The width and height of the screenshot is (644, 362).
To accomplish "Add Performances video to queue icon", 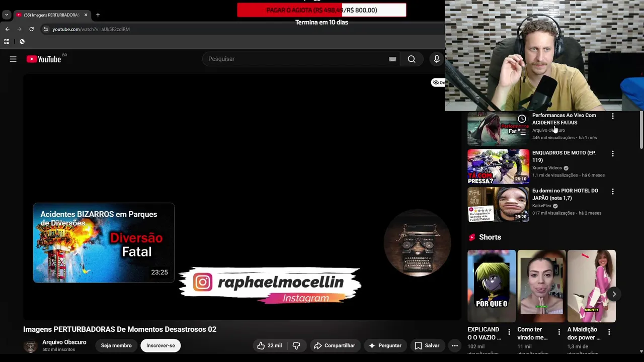I will click(x=523, y=132).
